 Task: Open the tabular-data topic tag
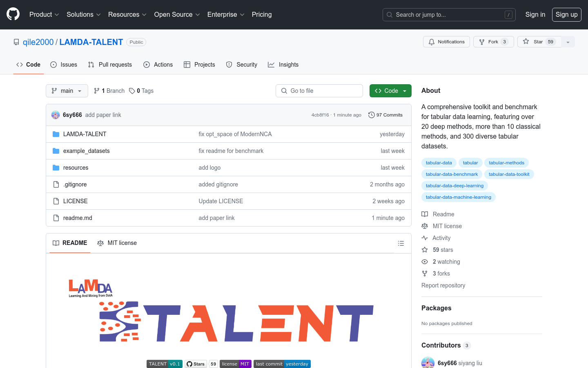(439, 163)
